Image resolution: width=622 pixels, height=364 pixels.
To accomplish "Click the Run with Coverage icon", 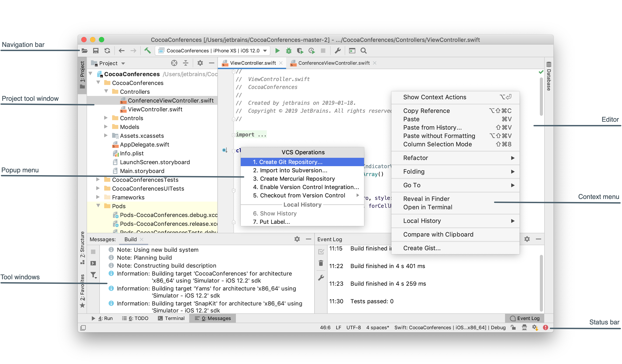I will point(300,51).
